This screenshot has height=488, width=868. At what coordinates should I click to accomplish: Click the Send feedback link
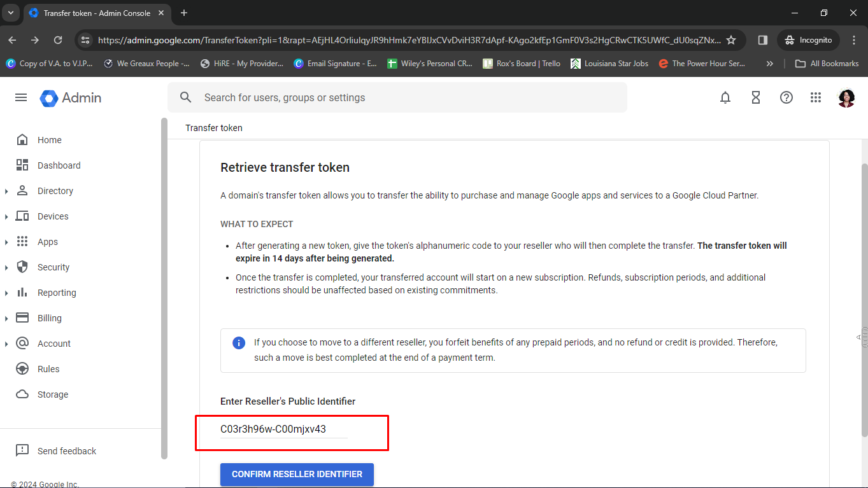point(66,450)
